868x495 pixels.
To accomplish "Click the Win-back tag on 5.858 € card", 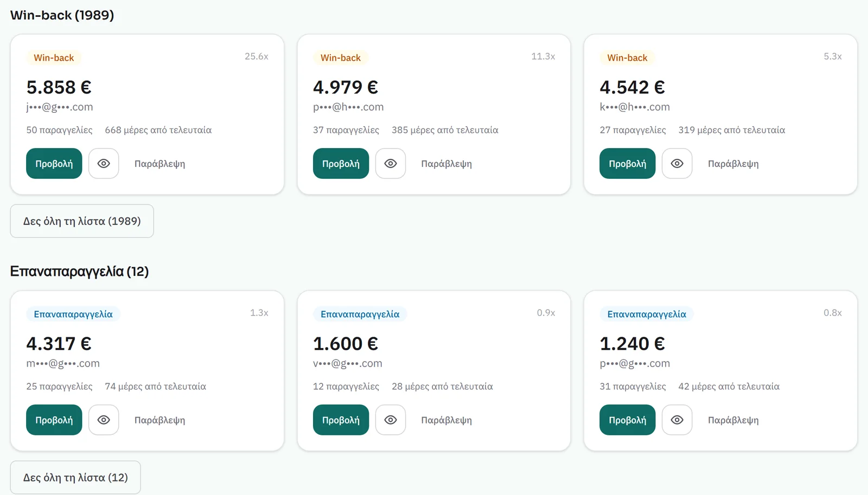I will [54, 57].
